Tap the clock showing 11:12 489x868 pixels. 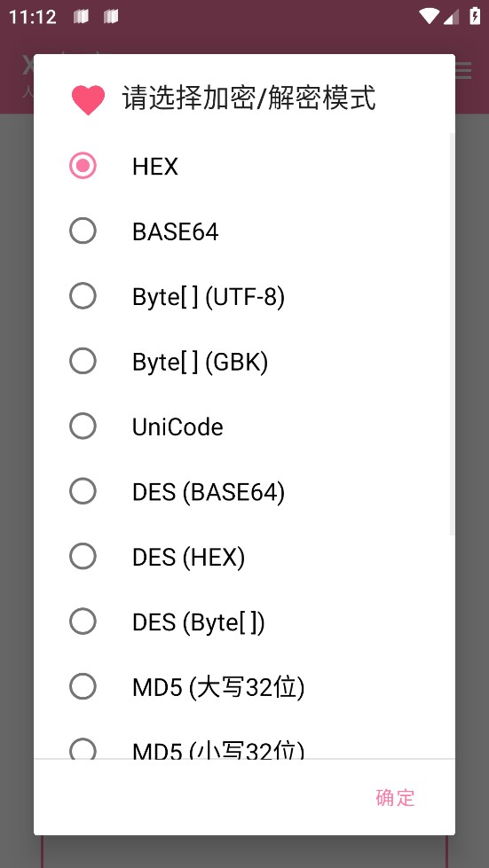pos(33,17)
